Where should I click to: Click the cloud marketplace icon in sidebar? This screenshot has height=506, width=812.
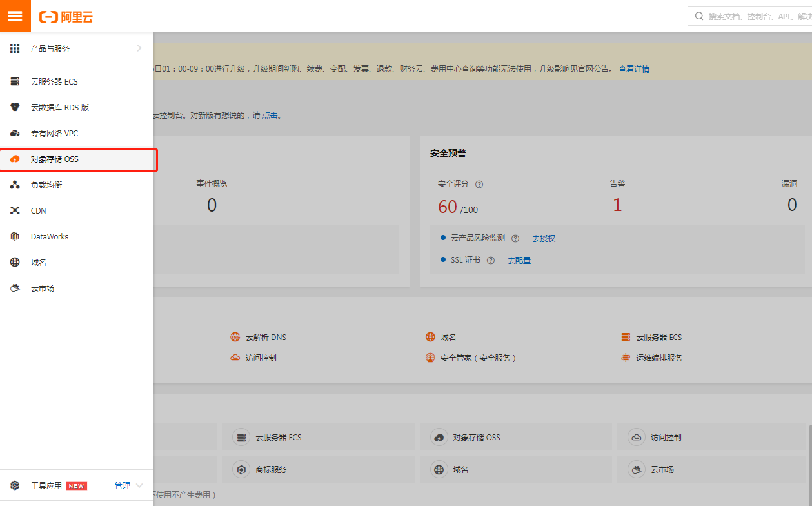click(x=15, y=288)
